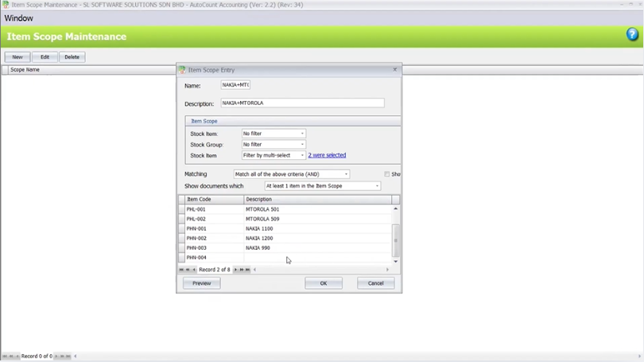Close the Item Scope Entry dialog
Viewport: 644px width, 362px height.
click(x=394, y=69)
